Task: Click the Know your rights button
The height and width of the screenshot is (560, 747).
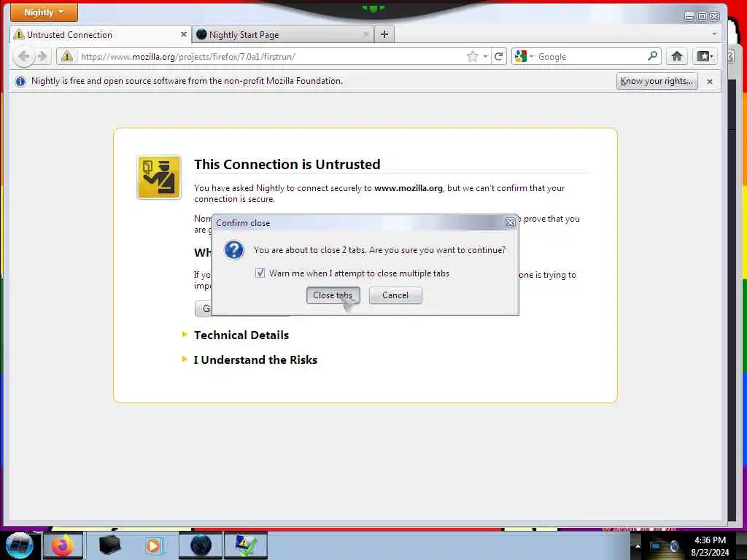Action: tap(657, 82)
